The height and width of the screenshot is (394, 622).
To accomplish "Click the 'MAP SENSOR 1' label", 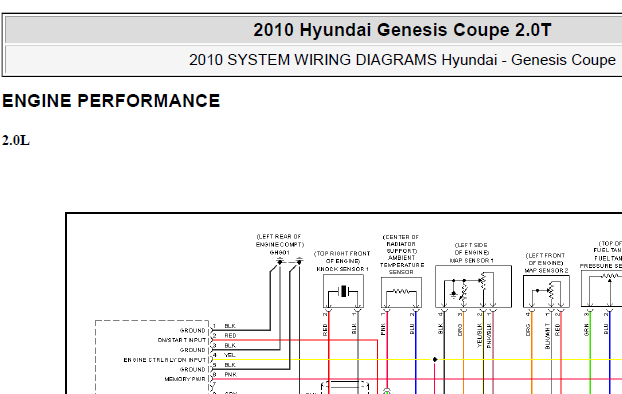I will [x=471, y=261].
